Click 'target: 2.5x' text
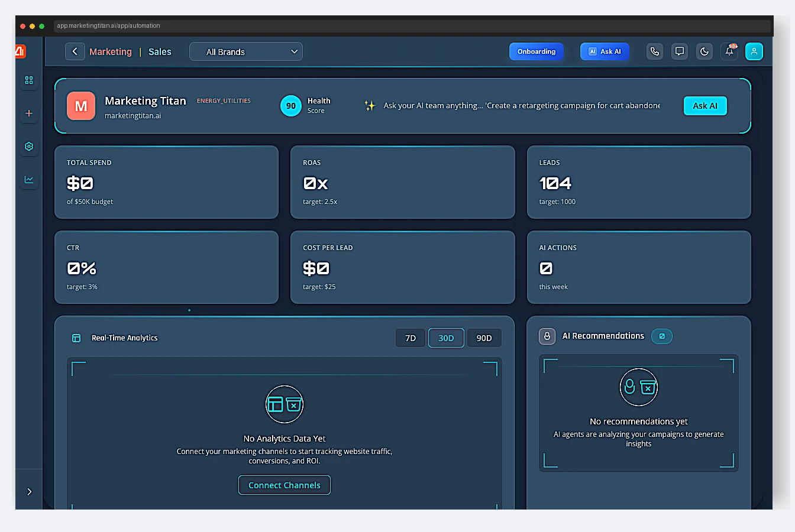 point(320,202)
